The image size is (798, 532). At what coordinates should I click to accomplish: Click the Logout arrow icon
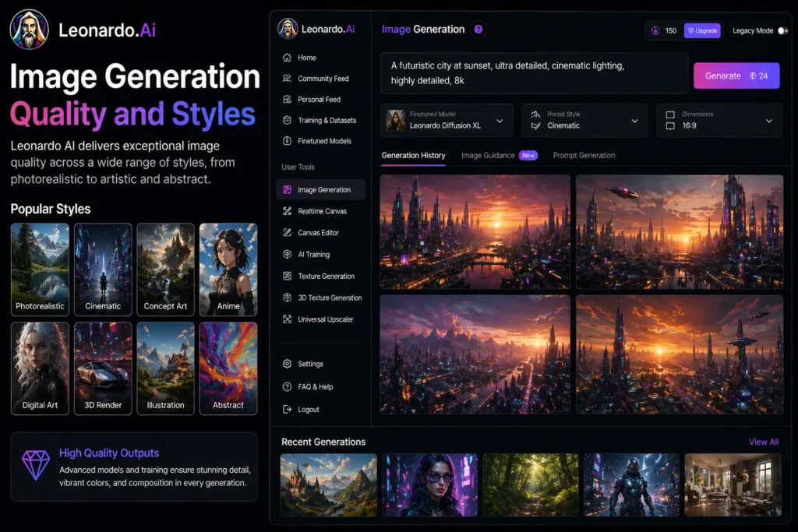click(x=287, y=410)
